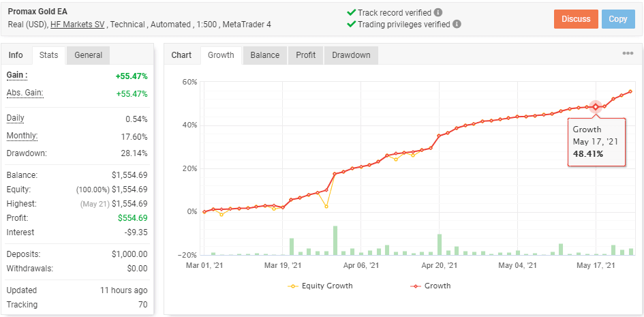This screenshot has width=644, height=317.
Task: Click the Gain label in stats
Action: point(17,75)
